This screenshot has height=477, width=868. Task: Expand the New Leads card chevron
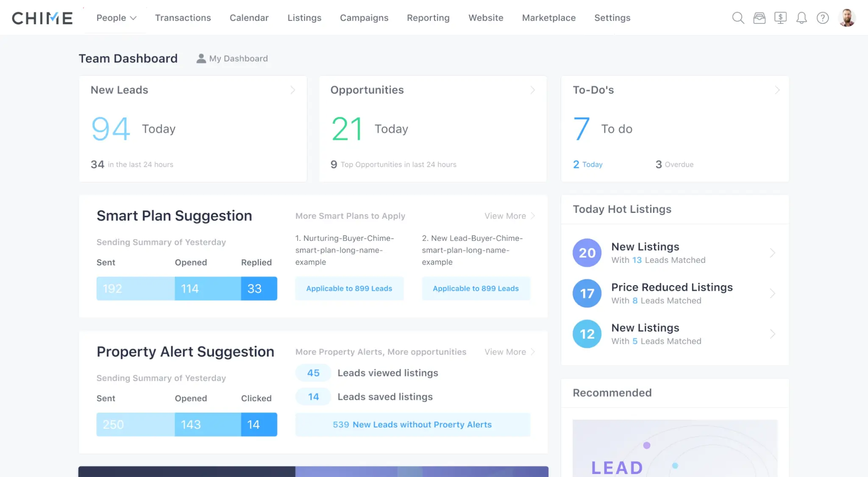(292, 90)
